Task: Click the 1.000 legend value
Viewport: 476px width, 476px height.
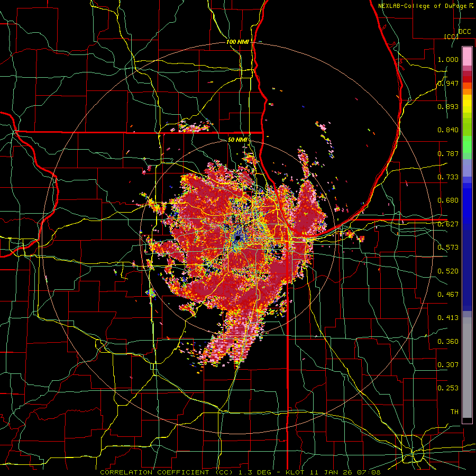Action: 448,59
